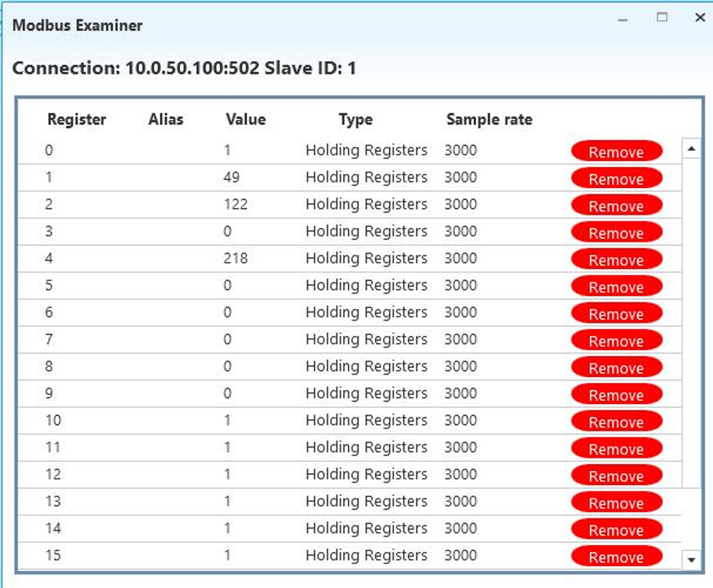
Task: Click Remove next to register 11
Action: [x=617, y=448]
